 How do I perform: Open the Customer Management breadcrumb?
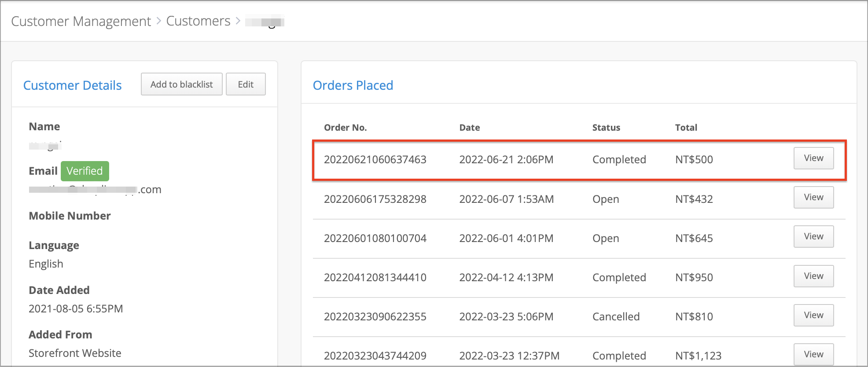(x=81, y=21)
